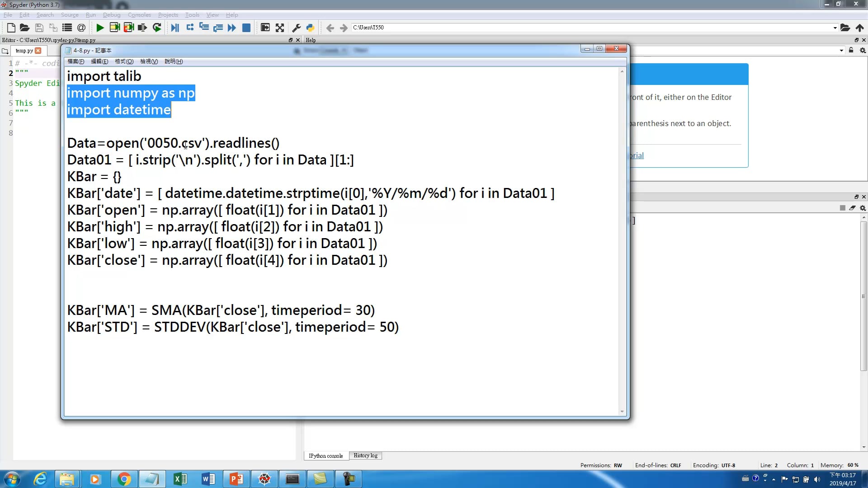
Task: Re-run last script icon
Action: [x=157, y=28]
